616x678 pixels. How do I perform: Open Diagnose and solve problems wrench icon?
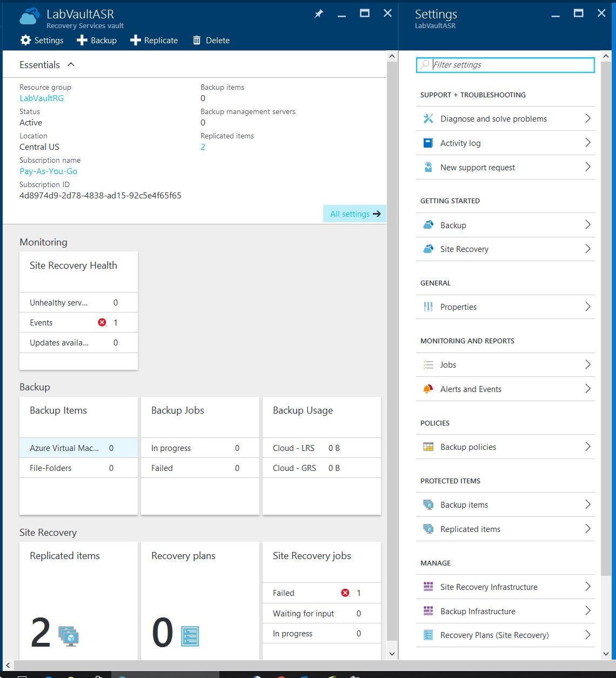click(x=428, y=119)
